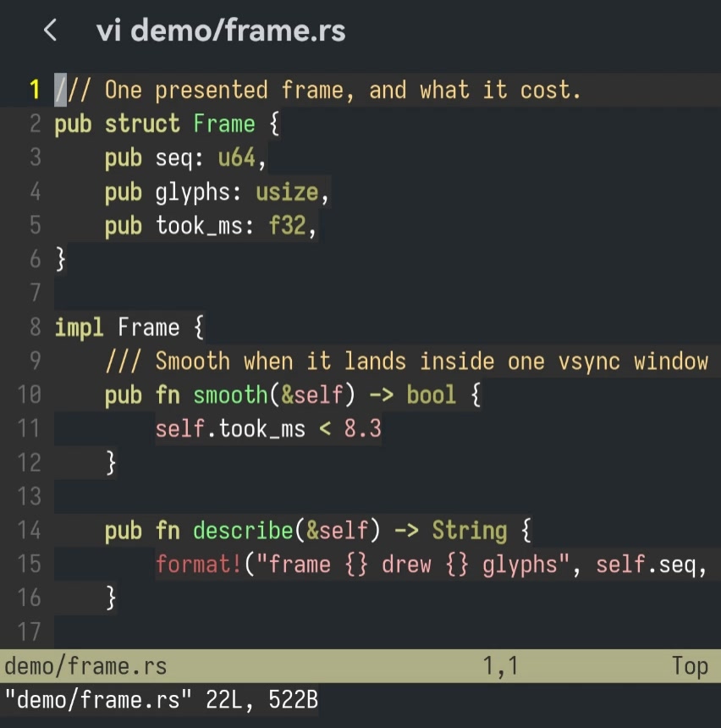Click the expression 'self.took_ms < 8.3'
Screen dimensions: 721x728
(x=268, y=429)
